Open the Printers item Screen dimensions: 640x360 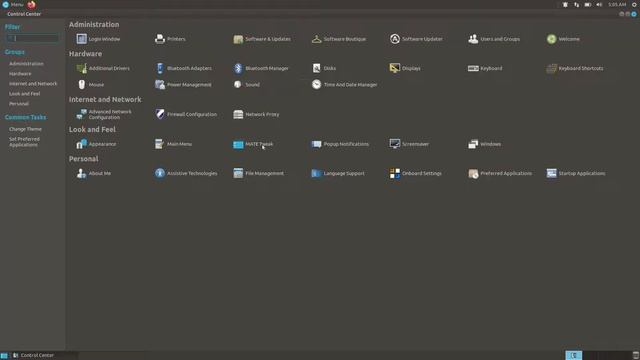[170, 39]
